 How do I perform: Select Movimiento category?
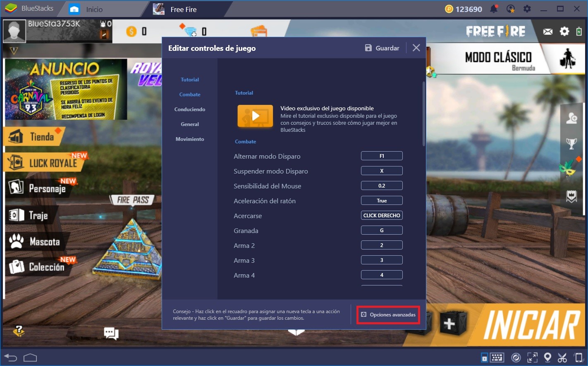[x=190, y=139]
